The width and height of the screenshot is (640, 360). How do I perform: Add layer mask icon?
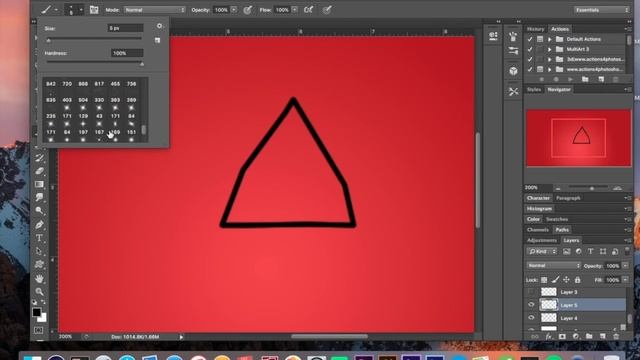point(562,337)
